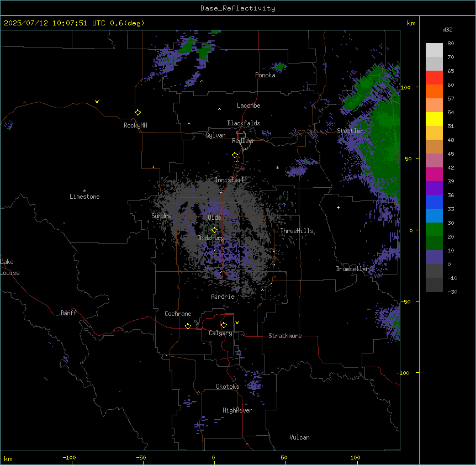
Task: Click the dBZ legend heading
Action: [x=447, y=29]
